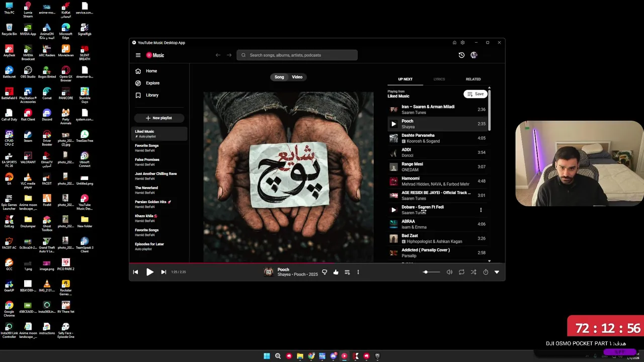644x362 pixels.
Task: Select the UP NEXT tab
Action: [405, 79]
